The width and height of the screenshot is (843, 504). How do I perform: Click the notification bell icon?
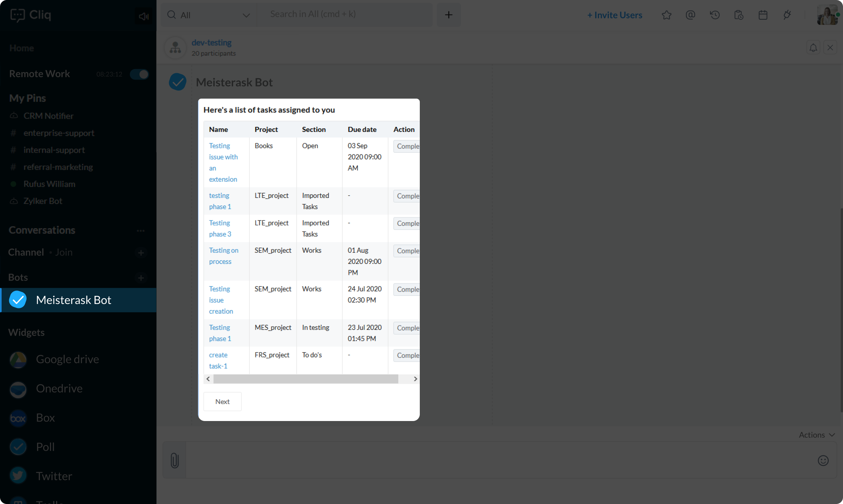(x=813, y=48)
